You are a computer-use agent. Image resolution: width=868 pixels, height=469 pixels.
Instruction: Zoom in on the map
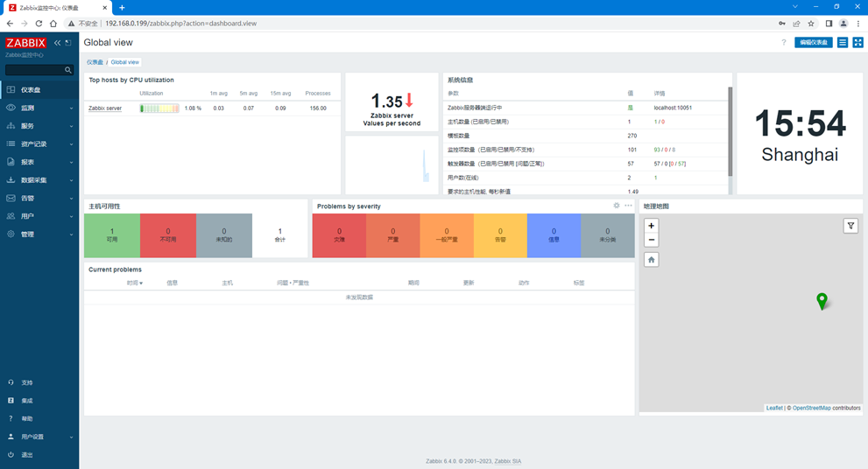[x=652, y=226]
